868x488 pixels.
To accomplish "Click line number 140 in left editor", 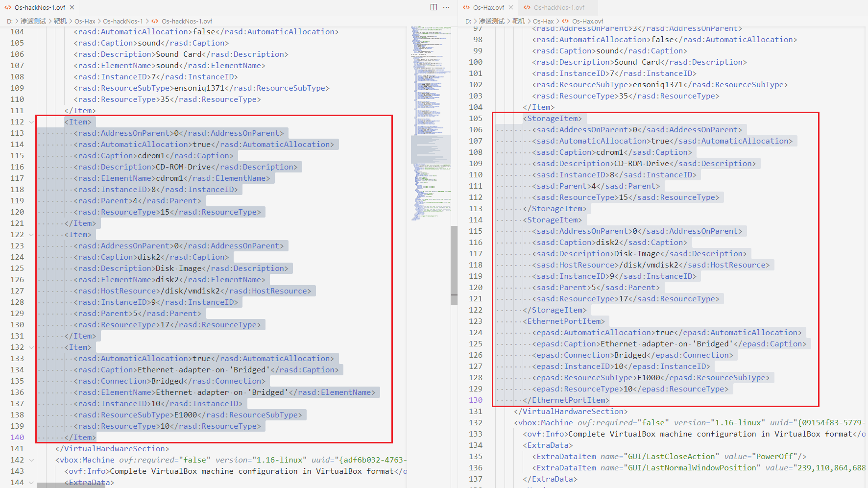I will click(17, 438).
